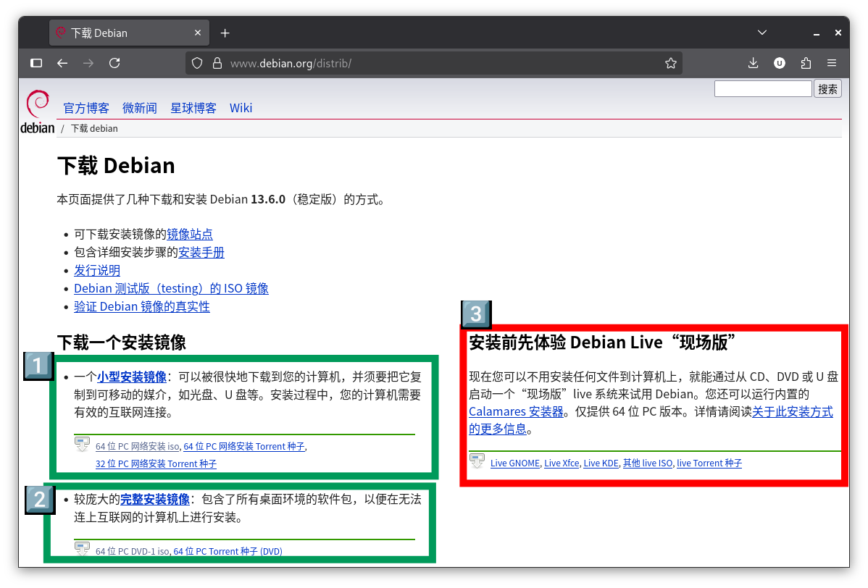Click the 搜索 search button
Screen dimensions: 868x588
[827, 89]
